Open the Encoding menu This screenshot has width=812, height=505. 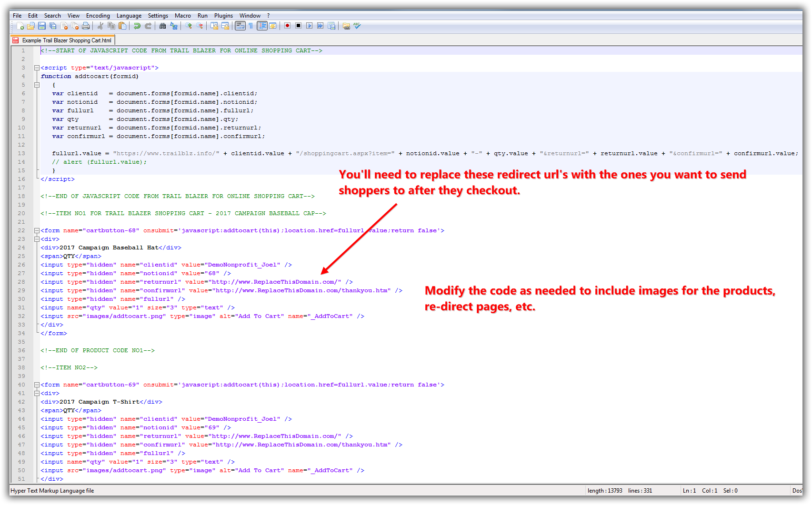pos(98,15)
